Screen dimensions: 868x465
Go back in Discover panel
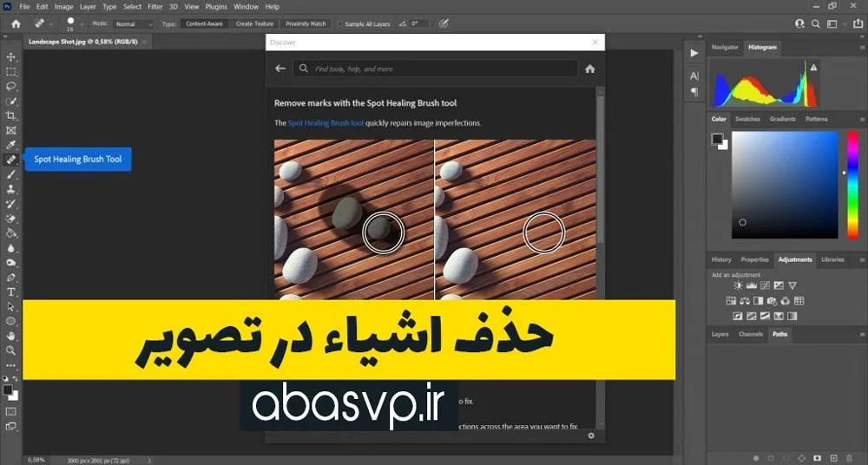click(280, 69)
